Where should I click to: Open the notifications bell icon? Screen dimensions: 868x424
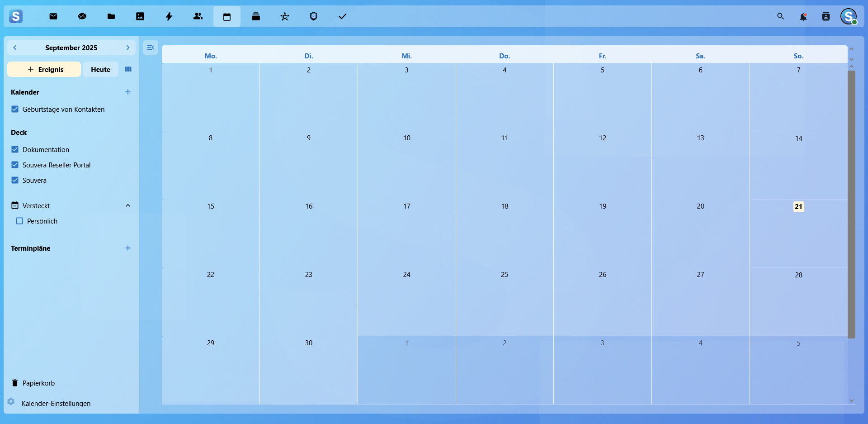[803, 17]
